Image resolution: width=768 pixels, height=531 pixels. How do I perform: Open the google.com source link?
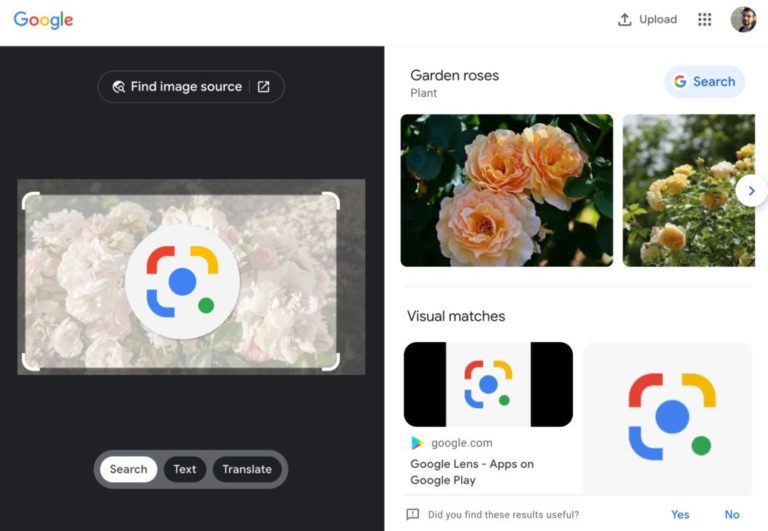tap(461, 443)
